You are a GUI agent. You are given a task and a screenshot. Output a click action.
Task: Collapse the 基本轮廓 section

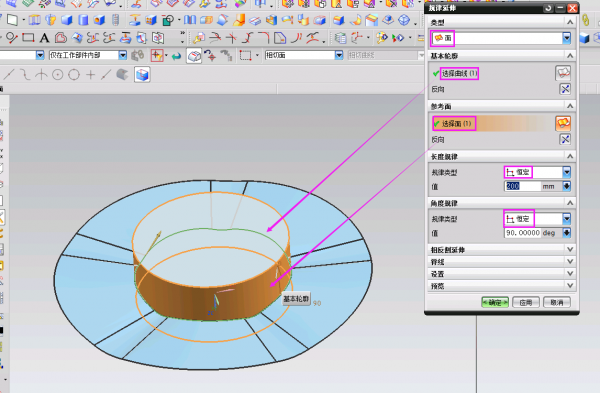coord(570,55)
